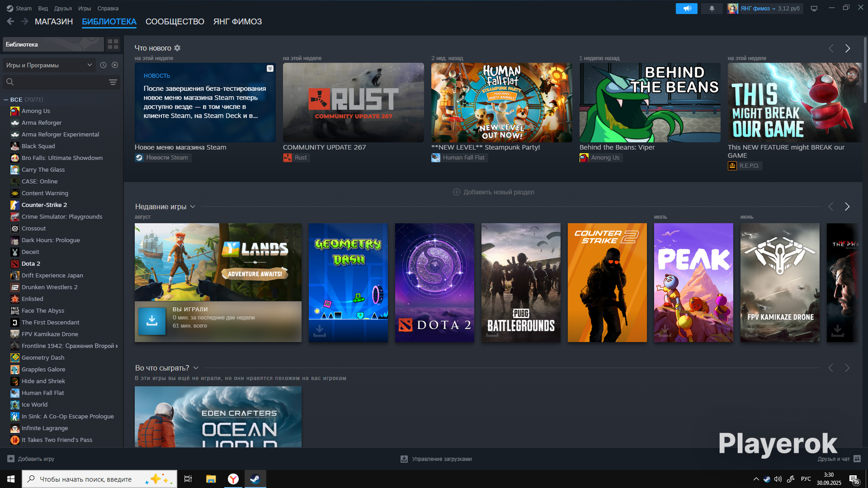
Task: Open the Among Us game entry
Action: point(36,111)
